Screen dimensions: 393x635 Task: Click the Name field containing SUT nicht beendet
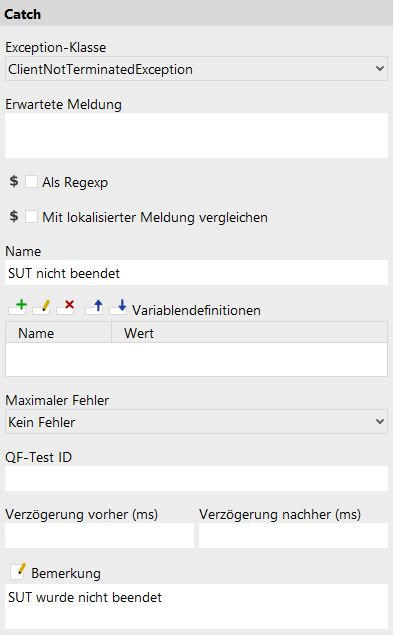[196, 273]
